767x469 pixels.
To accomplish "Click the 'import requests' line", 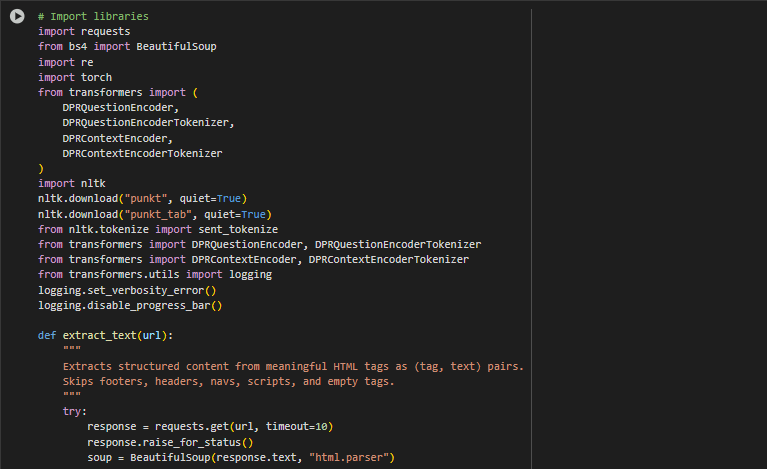I will click(x=84, y=31).
